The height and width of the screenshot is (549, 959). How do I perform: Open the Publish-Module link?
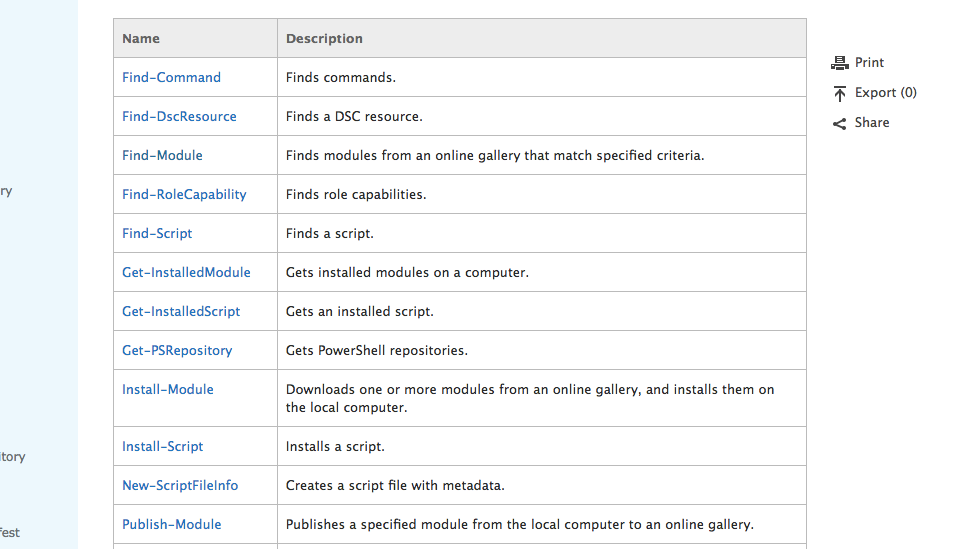(172, 524)
